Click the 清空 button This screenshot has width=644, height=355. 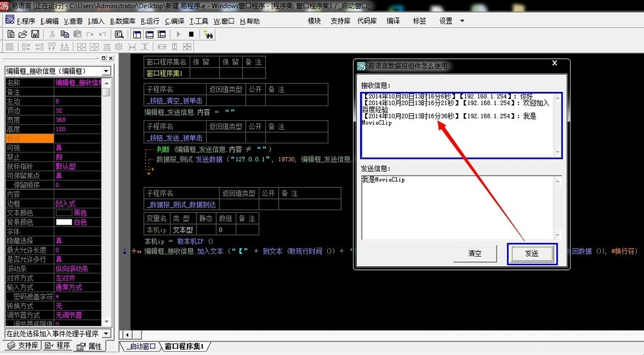475,254
